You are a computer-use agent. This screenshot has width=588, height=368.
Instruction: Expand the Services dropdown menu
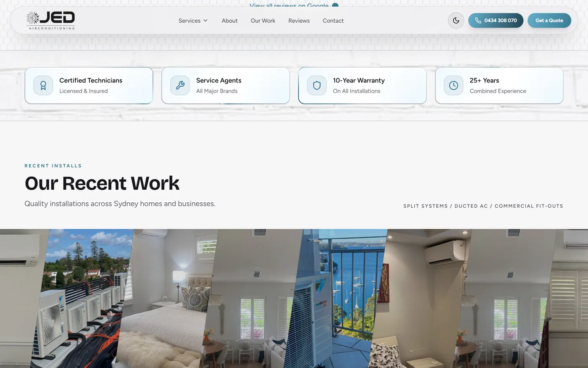(x=193, y=21)
